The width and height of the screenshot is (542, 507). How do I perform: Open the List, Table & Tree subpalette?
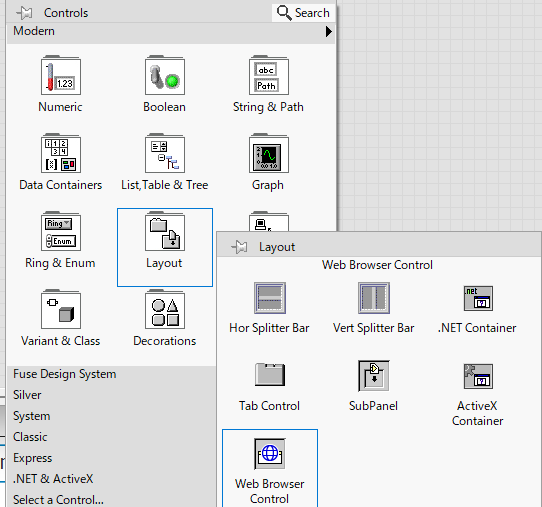point(165,153)
